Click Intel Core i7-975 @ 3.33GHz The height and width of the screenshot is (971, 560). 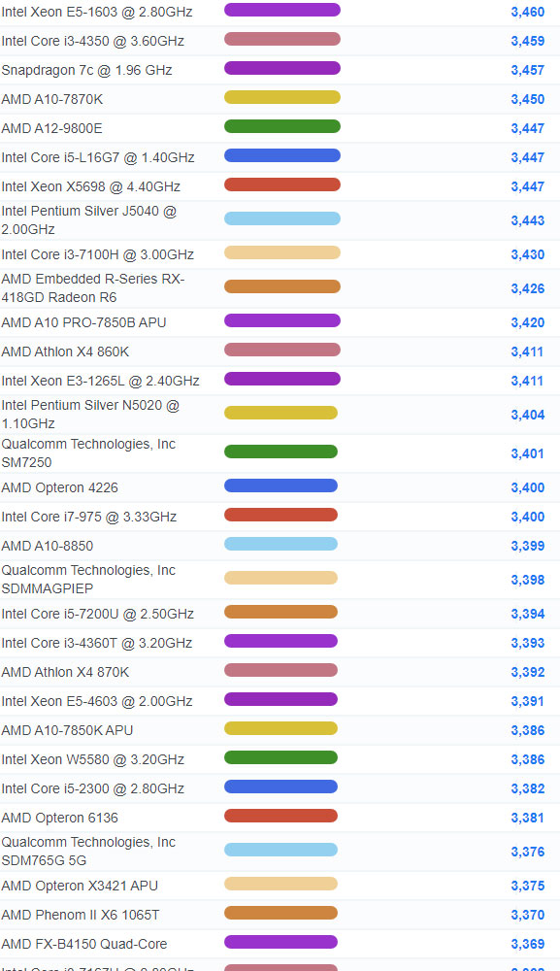click(89, 518)
